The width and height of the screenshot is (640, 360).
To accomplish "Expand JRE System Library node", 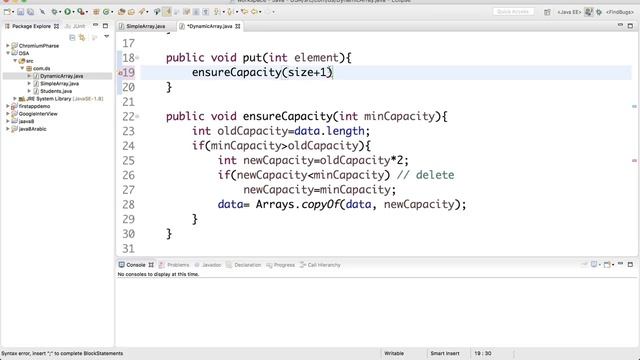I will (x=15, y=98).
